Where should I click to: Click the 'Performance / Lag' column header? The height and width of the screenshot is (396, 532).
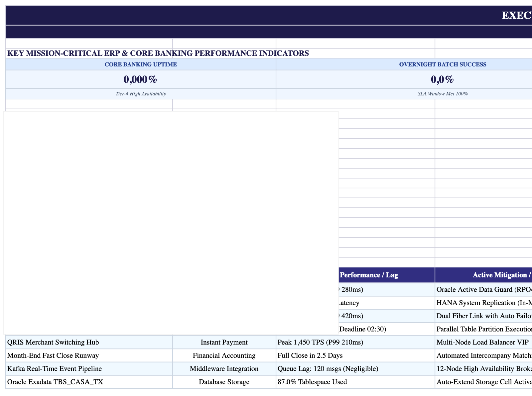[387, 275]
